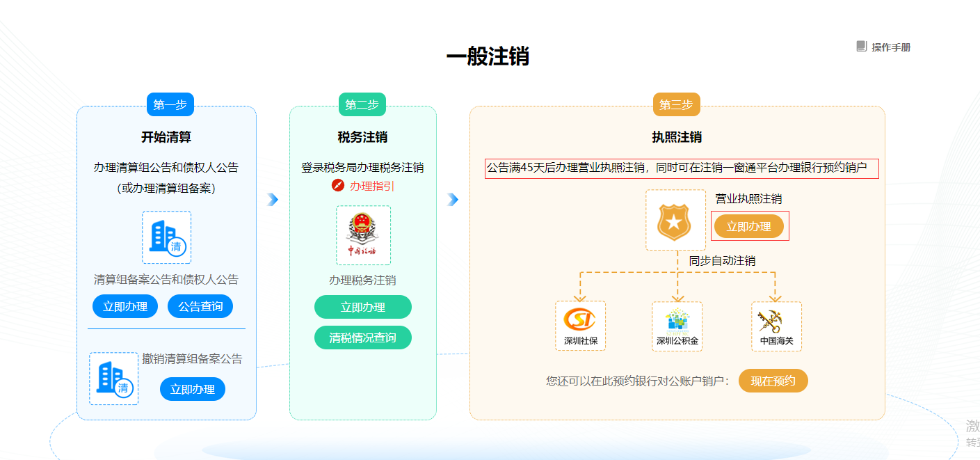Select the 第二步 step label
The image size is (980, 460).
(362, 104)
